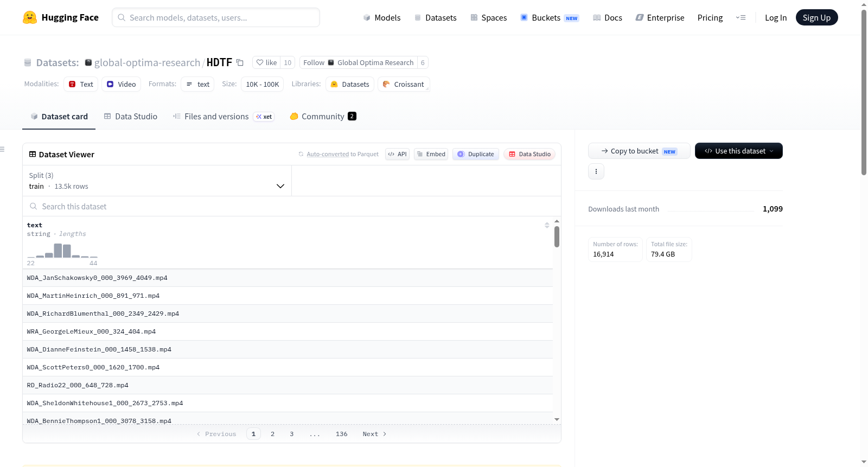The height and width of the screenshot is (467, 868).
Task: Expand the Use this dataset dropdown
Action: tap(739, 151)
